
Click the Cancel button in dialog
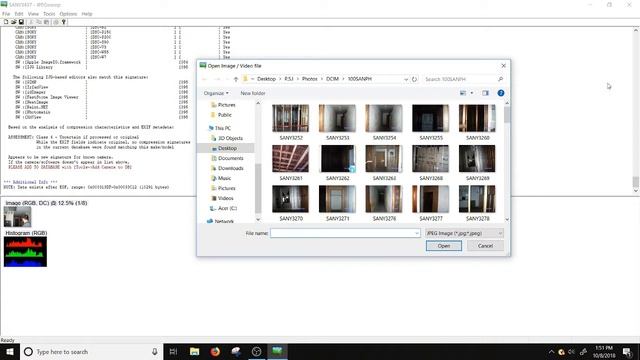pyautogui.click(x=485, y=246)
